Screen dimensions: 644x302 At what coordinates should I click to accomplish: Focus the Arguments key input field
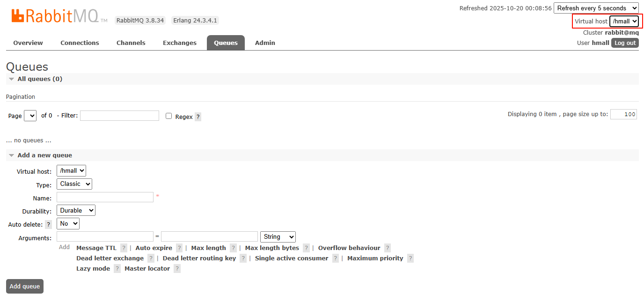tap(105, 236)
